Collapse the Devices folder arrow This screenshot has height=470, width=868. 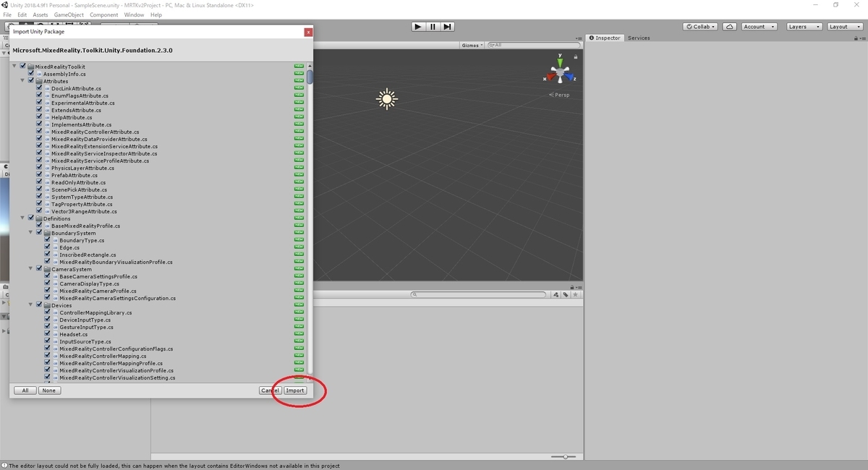[x=30, y=305]
